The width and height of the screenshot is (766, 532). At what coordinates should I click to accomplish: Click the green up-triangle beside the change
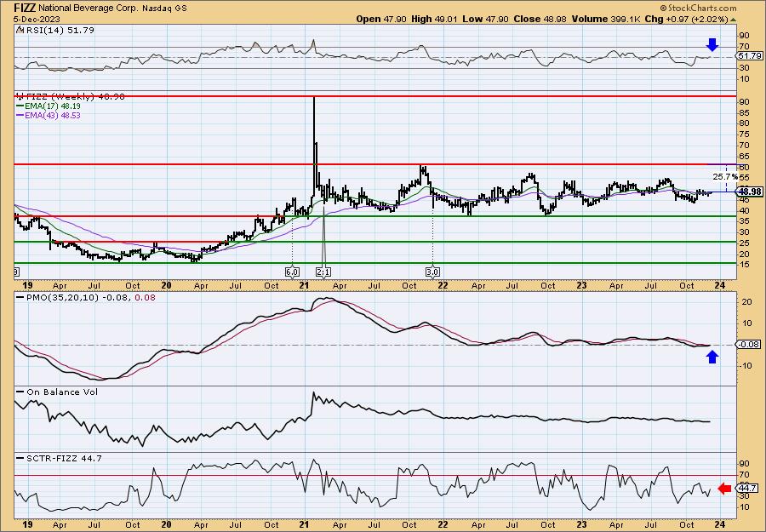point(733,19)
